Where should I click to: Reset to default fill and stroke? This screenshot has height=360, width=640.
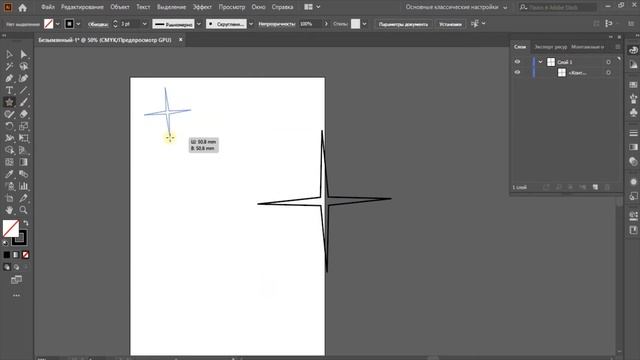tap(6, 243)
